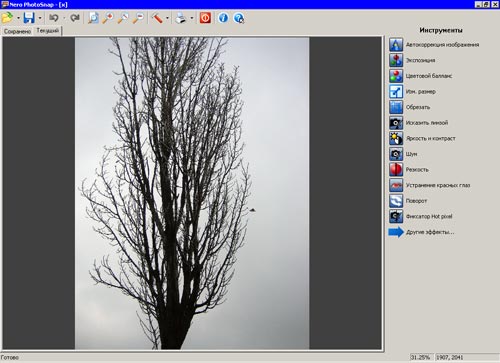Click the printer icon
This screenshot has height=363, width=500.
tap(181, 18)
